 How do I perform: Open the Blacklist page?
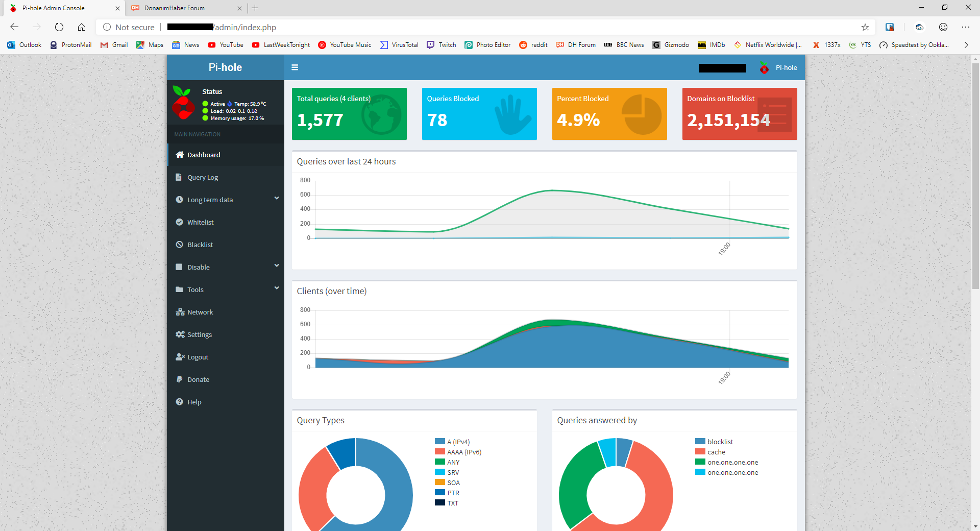tap(226, 245)
